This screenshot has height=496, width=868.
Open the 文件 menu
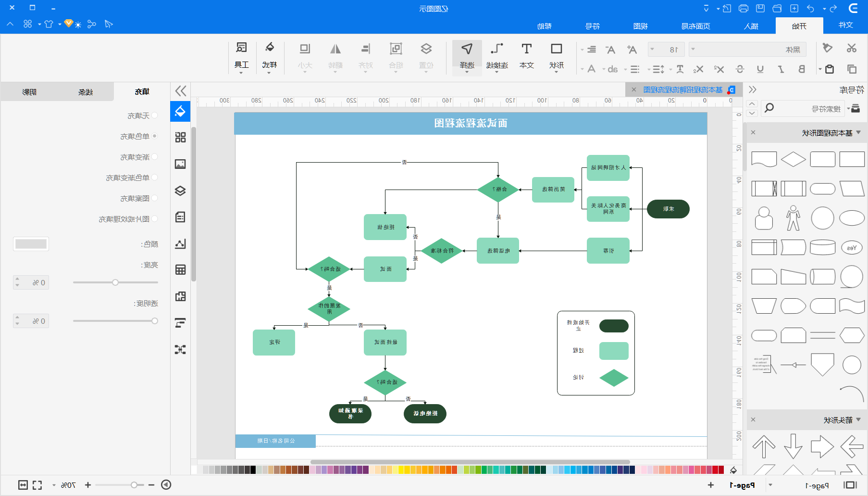tap(845, 25)
